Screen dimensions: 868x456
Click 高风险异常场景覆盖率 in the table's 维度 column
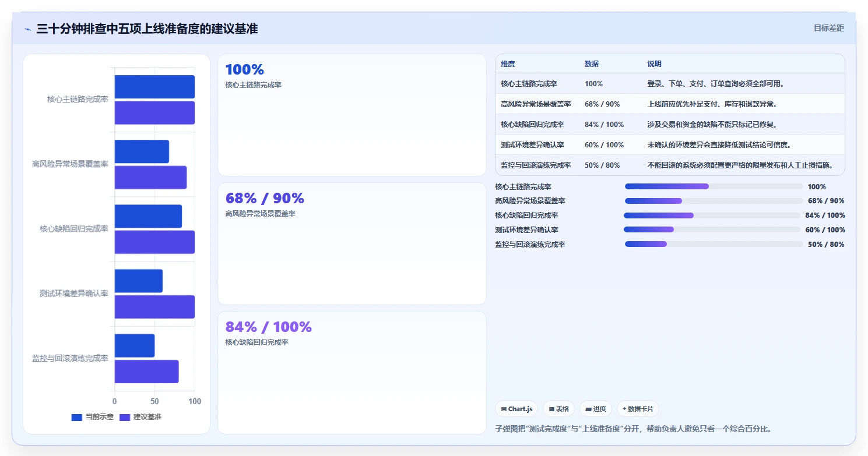(536, 104)
